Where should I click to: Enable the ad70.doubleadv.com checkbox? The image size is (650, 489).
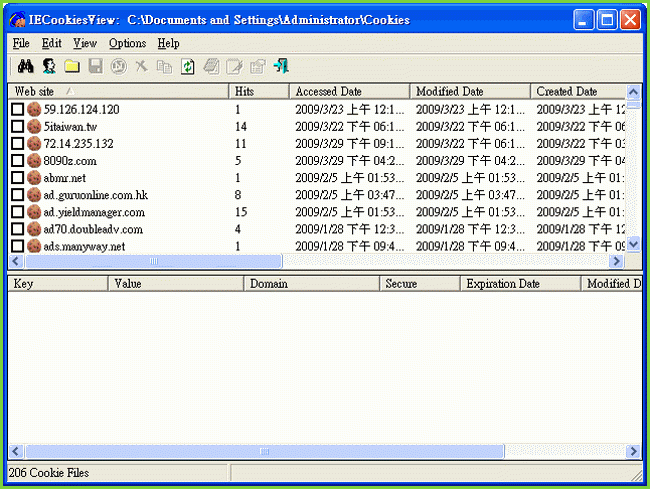pos(18,229)
